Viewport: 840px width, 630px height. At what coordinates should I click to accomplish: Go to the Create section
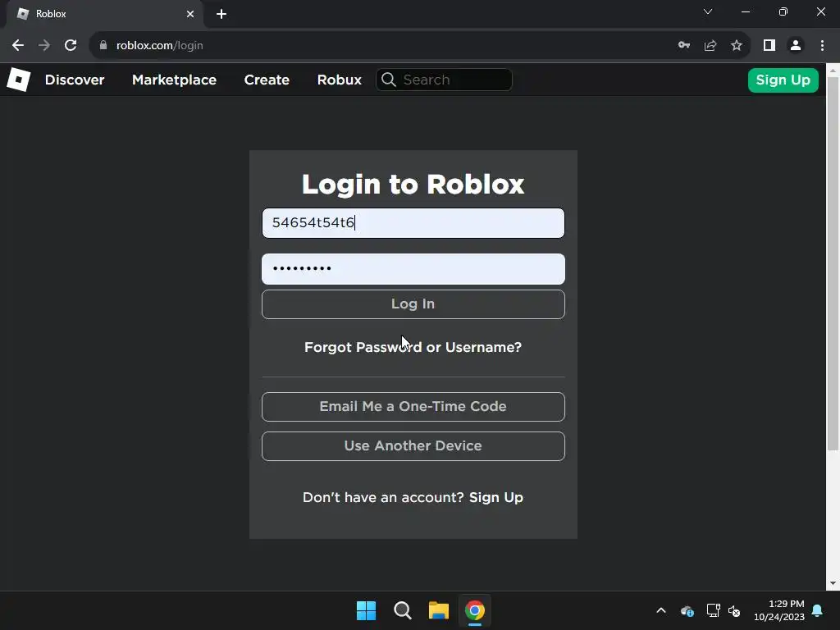[x=267, y=80]
